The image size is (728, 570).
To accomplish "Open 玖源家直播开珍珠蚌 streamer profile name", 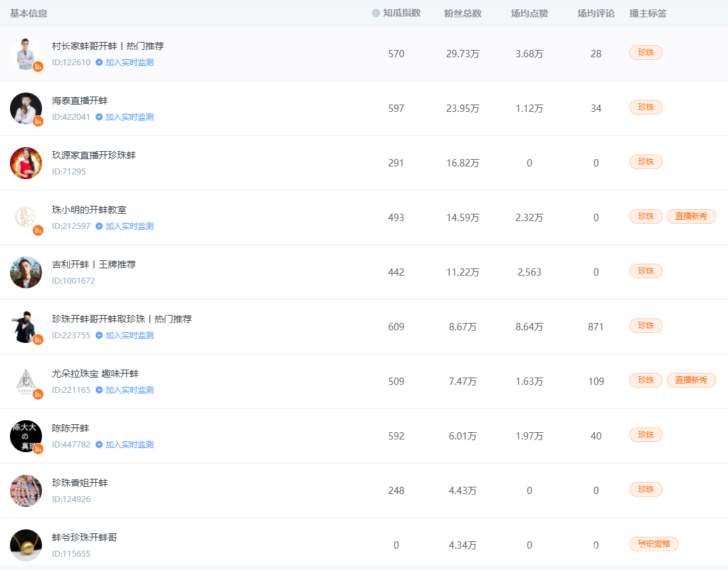I will point(94,155).
